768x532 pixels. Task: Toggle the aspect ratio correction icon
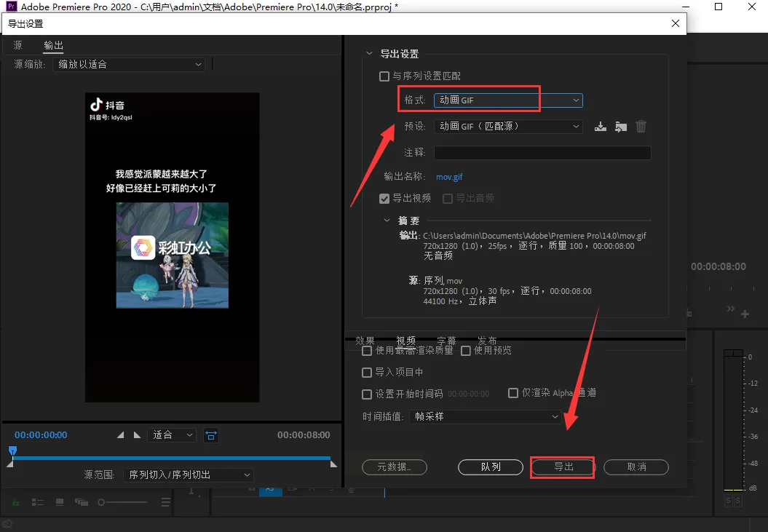point(211,435)
